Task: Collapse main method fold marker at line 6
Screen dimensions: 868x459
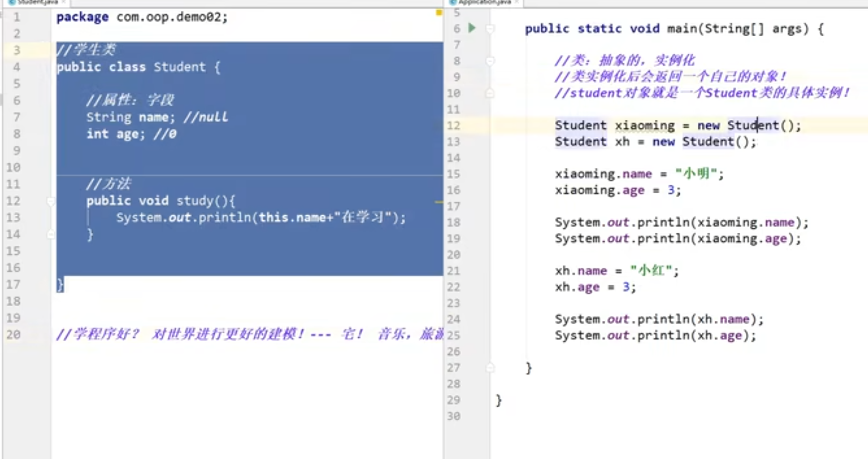Action: (490, 29)
